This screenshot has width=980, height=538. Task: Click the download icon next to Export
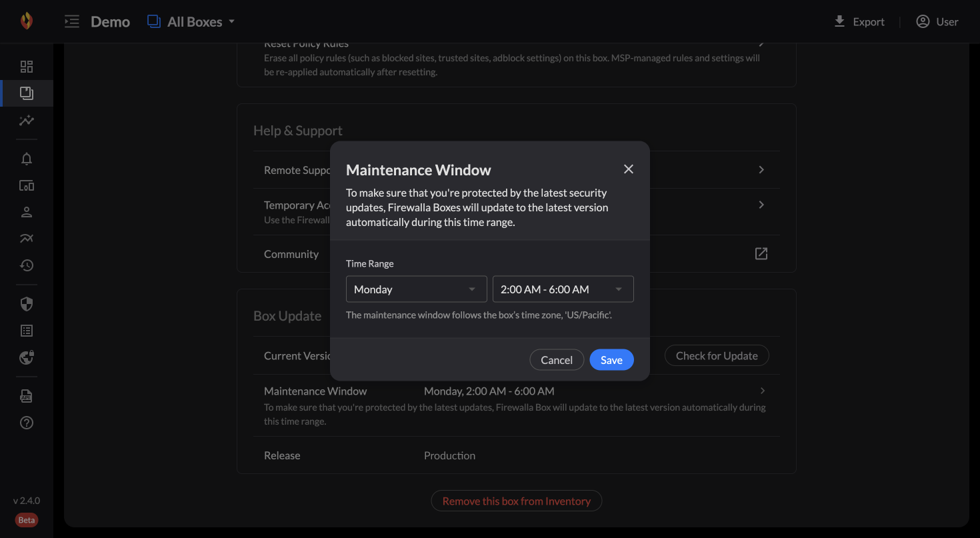pos(839,21)
